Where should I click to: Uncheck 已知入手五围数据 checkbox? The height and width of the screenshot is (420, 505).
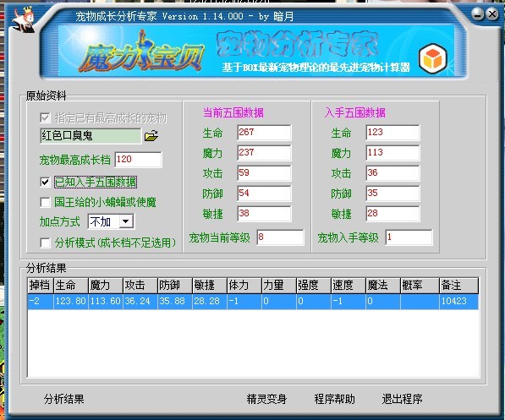(45, 183)
